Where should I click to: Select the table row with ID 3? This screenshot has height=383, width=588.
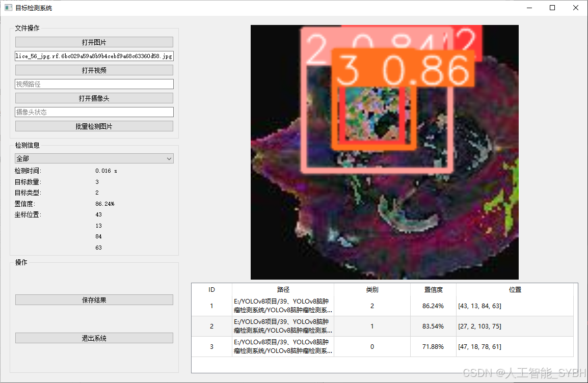click(383, 346)
